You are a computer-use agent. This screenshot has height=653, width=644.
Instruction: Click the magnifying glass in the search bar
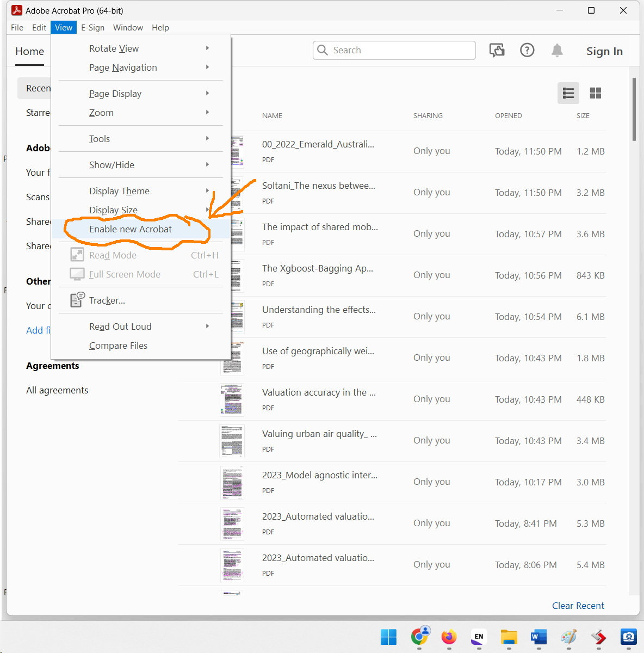pyautogui.click(x=323, y=50)
